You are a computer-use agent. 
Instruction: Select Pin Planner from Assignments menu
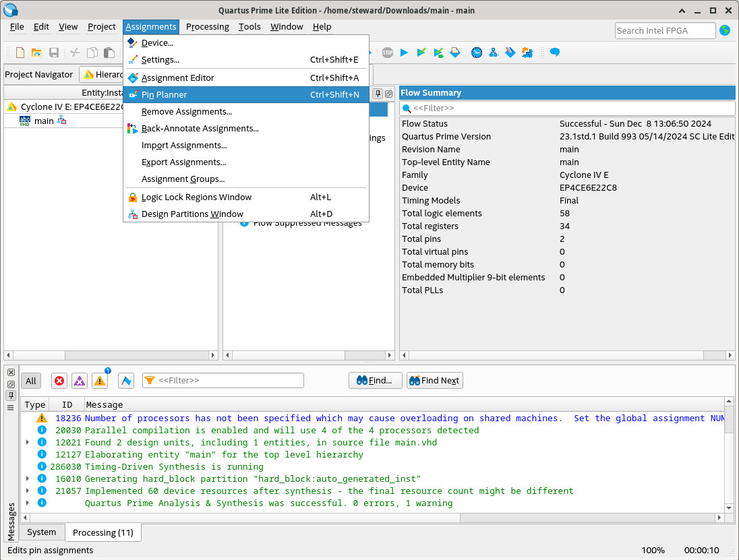click(x=245, y=94)
